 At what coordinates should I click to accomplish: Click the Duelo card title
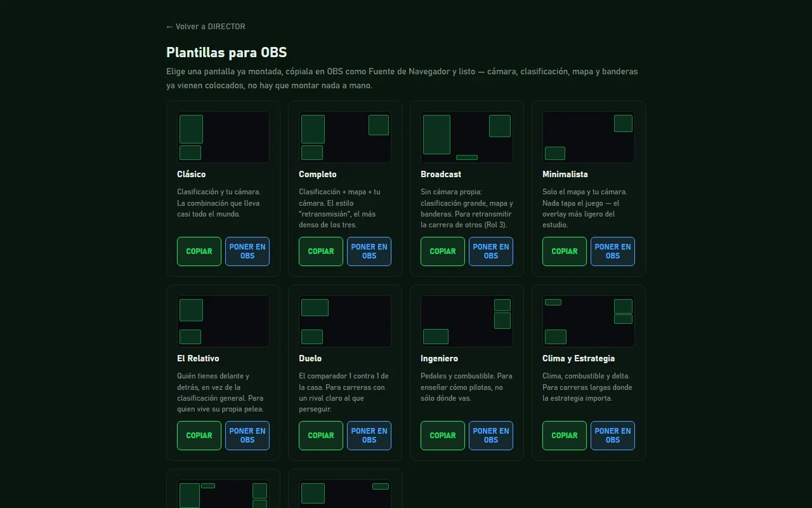[x=310, y=358]
